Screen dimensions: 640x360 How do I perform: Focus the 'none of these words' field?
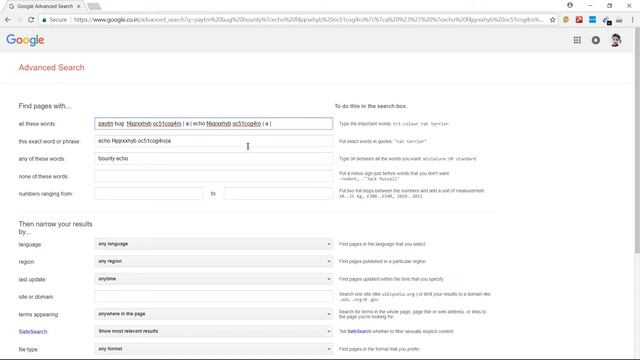[213, 176]
